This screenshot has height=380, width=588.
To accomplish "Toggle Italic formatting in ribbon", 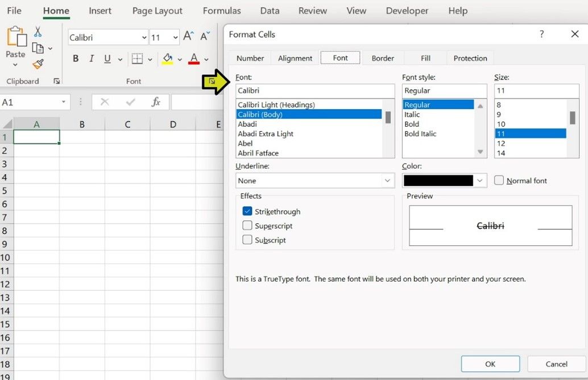I will [92, 59].
